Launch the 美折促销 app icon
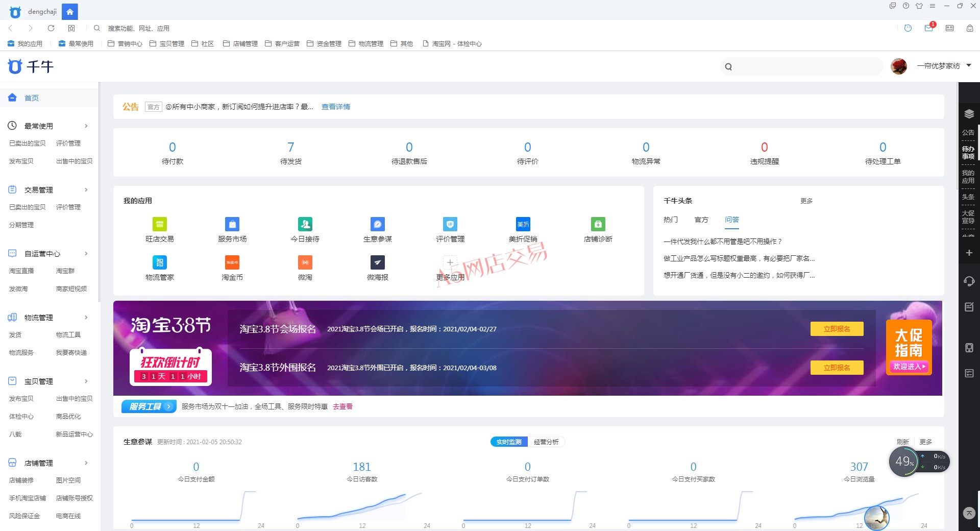This screenshot has height=531, width=980. 523,224
